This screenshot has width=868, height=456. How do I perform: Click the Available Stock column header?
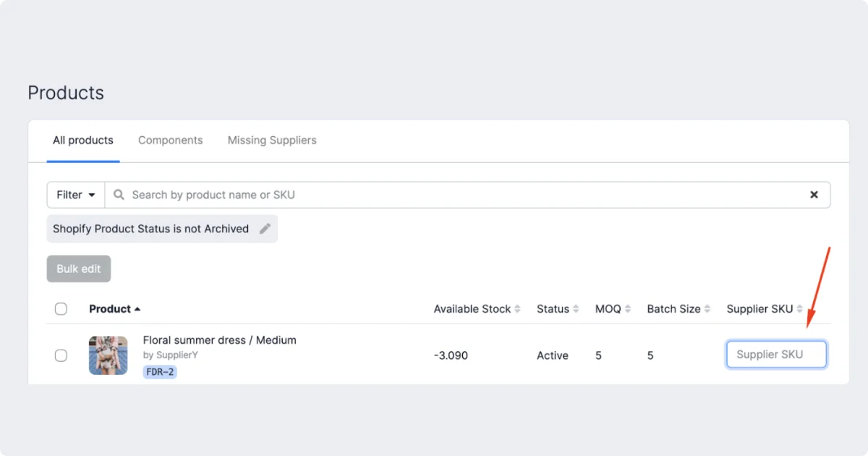[472, 309]
